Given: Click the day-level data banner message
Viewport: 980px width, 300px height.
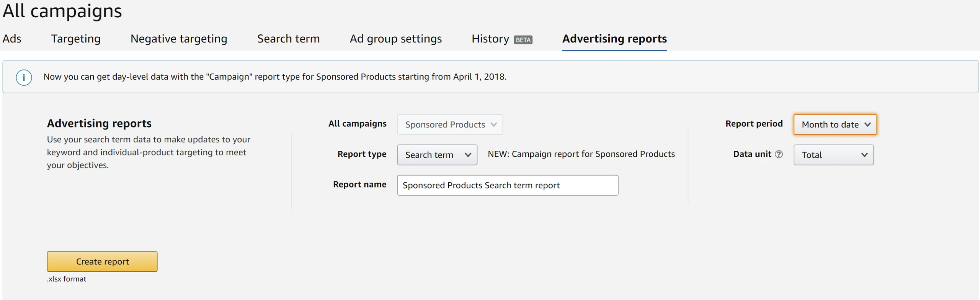Looking at the screenshot, I should [274, 77].
